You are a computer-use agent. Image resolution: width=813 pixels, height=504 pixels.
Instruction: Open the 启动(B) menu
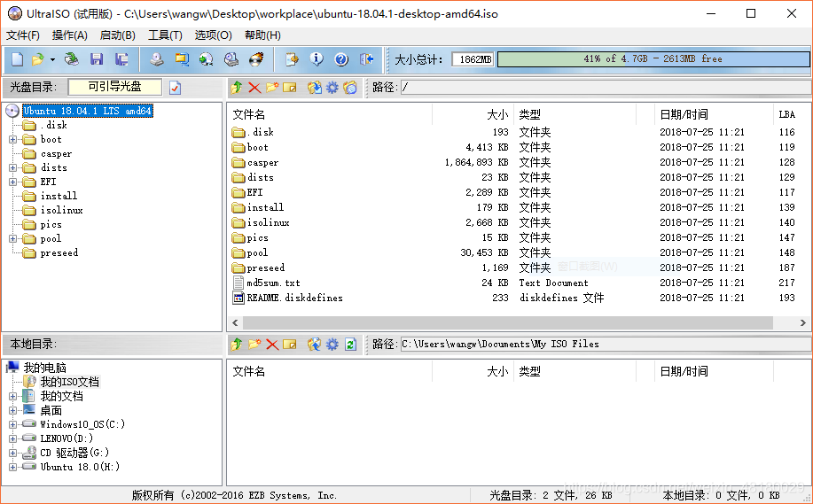[x=118, y=35]
